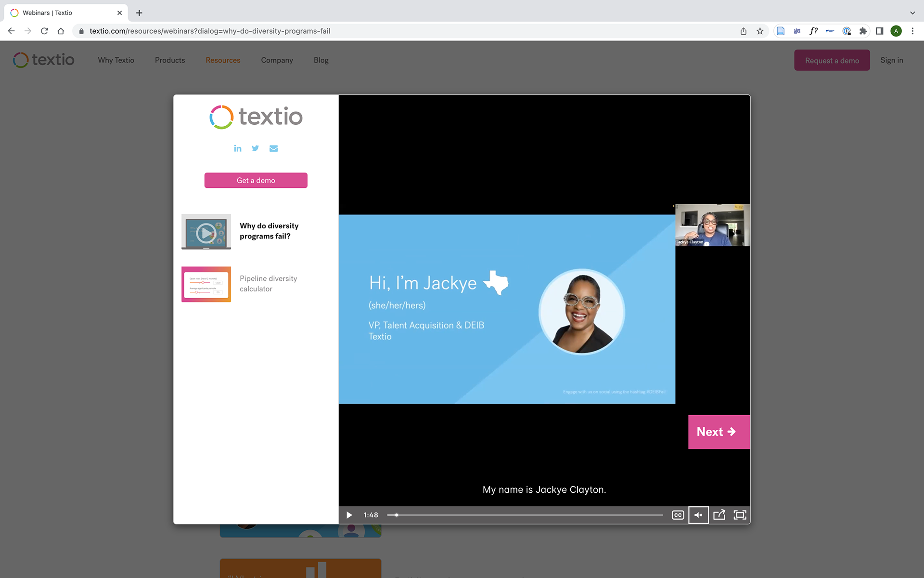Click the Textio logo in the site header
Viewport: 924px width, 578px height.
43,60
